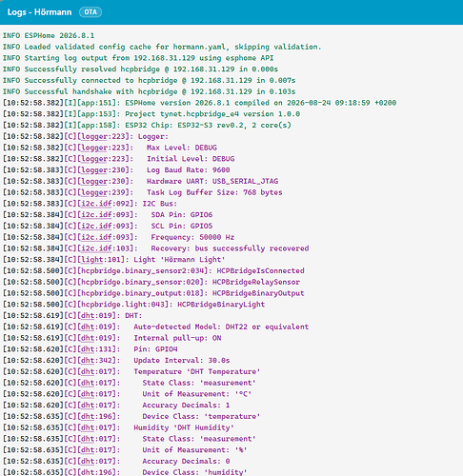Open the logger link on 'Max Level: DEBUG' line
The image size is (463, 476).
(93, 148)
